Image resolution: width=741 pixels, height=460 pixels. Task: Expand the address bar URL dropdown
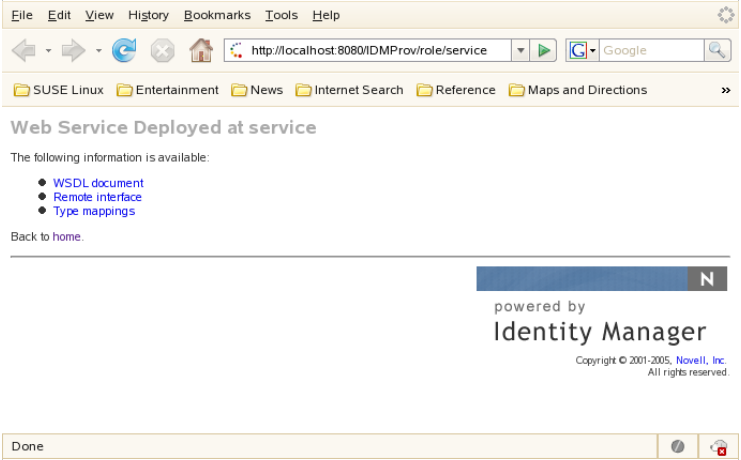pyautogui.click(x=520, y=50)
